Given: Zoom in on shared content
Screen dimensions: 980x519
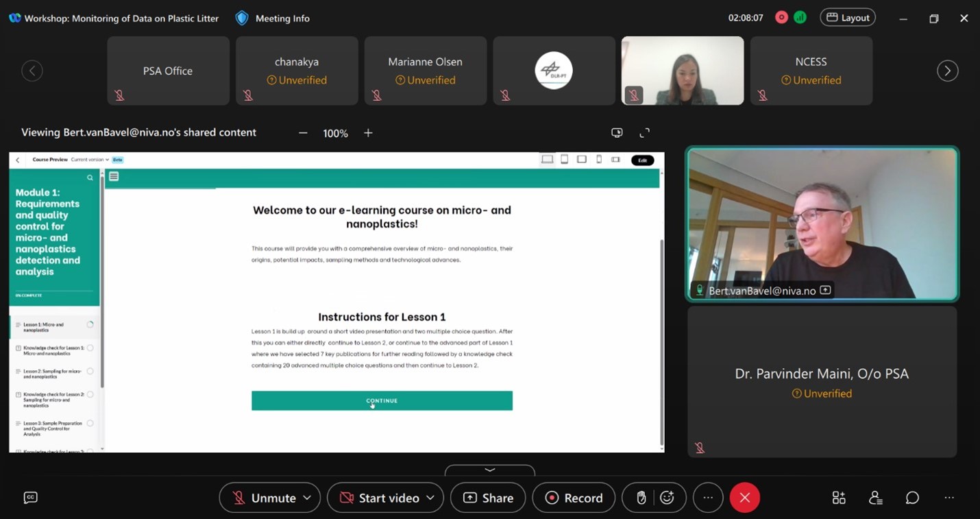Looking at the screenshot, I should click(368, 133).
